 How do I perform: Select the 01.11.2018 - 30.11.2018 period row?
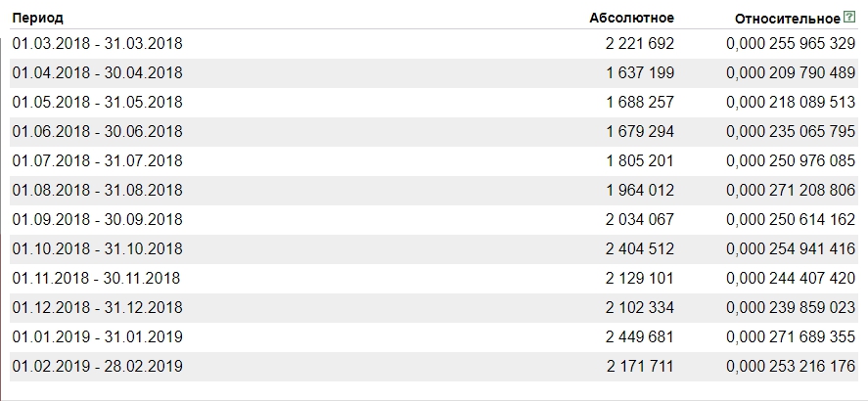tap(434, 278)
